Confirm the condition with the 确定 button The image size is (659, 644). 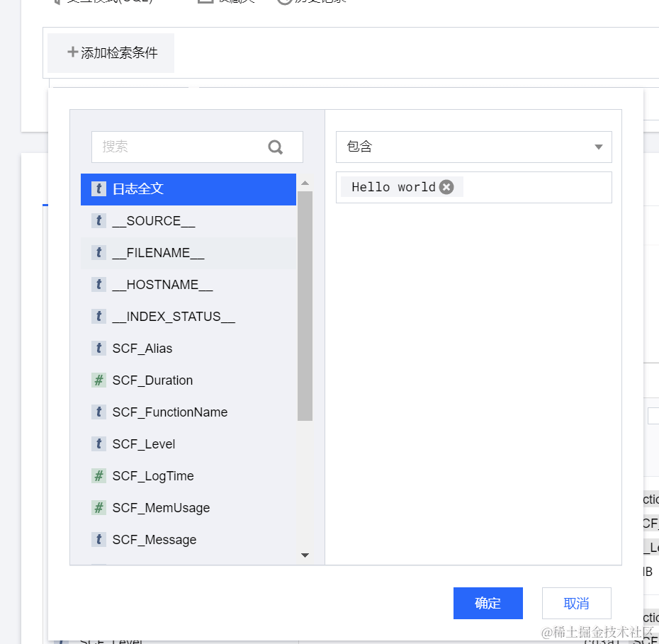tap(488, 603)
